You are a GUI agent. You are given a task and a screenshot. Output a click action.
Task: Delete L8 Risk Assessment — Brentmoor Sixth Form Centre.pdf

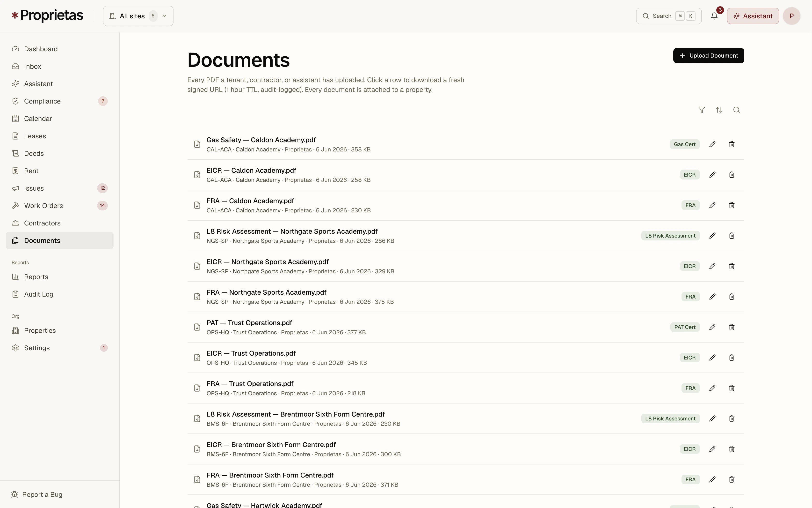click(x=732, y=418)
